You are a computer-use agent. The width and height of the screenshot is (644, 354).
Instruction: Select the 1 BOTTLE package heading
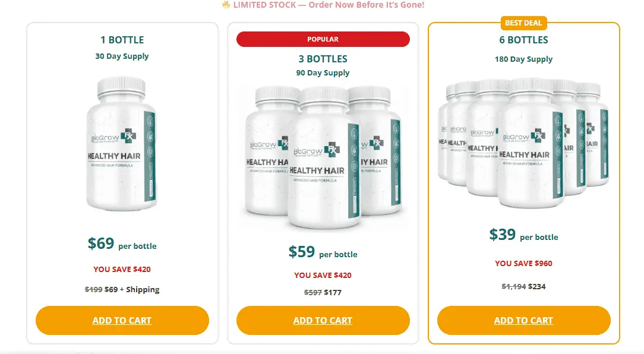click(x=122, y=40)
